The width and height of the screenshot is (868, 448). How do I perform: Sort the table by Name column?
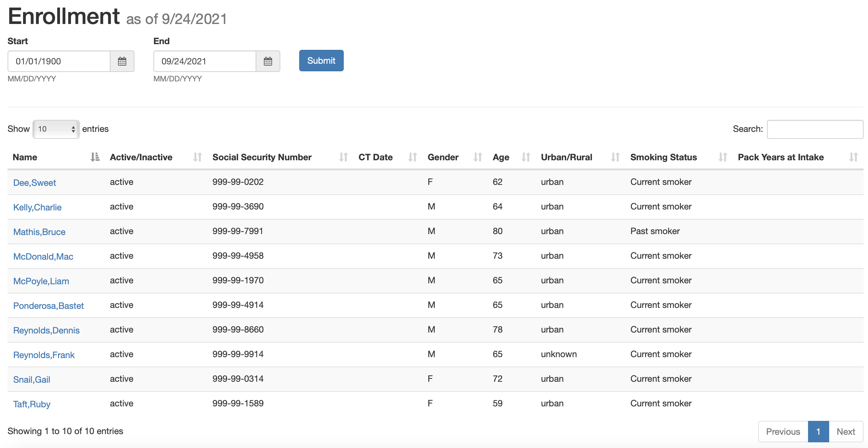pos(56,157)
